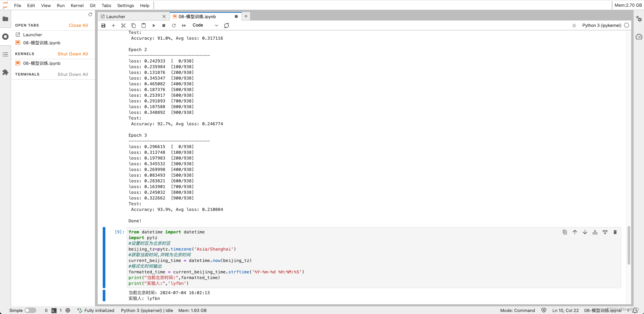Save the notebook with the floppy disk icon
The height and width of the screenshot is (314, 644).
103,26
